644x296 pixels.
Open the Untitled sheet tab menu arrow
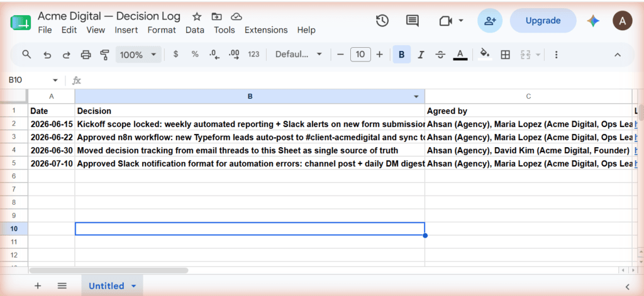pos(133,286)
